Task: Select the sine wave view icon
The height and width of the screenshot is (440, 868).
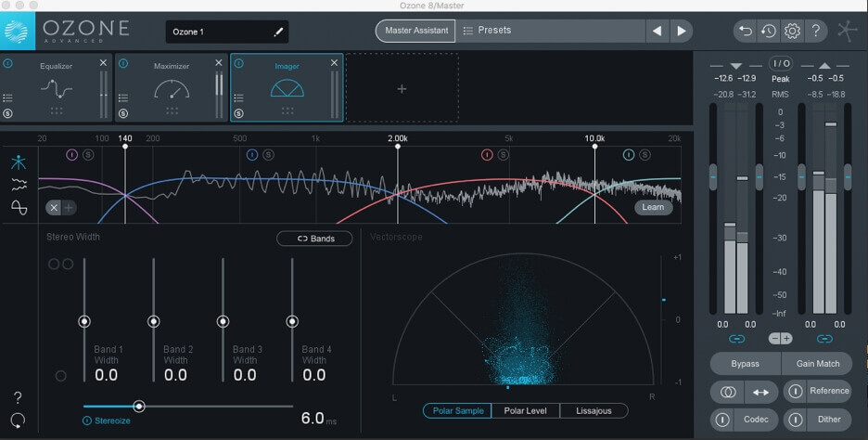Action: (x=19, y=207)
